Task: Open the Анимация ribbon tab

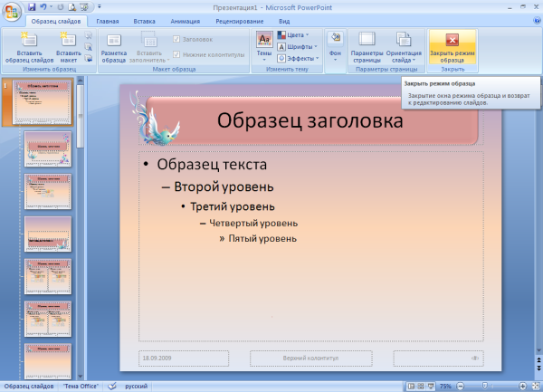Action: pyautogui.click(x=186, y=21)
